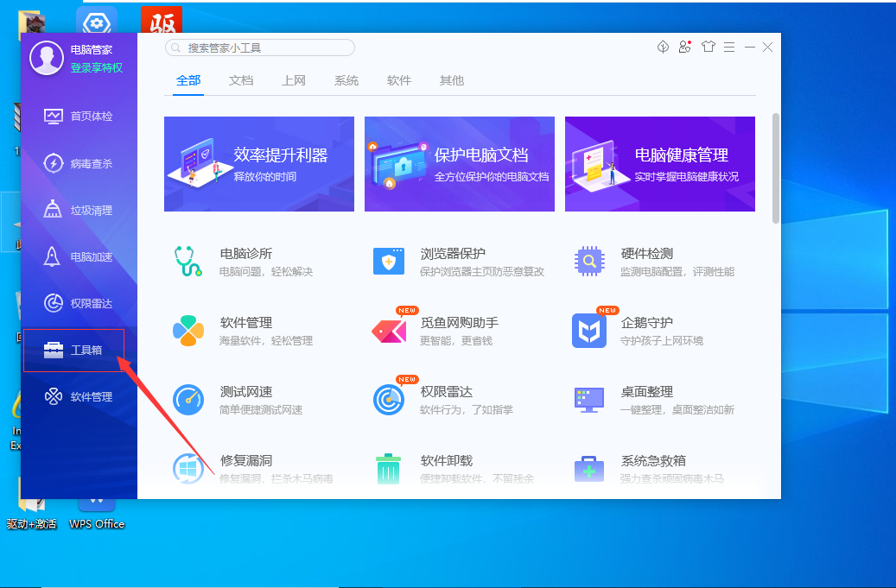This screenshot has height=588, width=896.
Task: Click the 登录享特权 login link
Action: [97, 68]
